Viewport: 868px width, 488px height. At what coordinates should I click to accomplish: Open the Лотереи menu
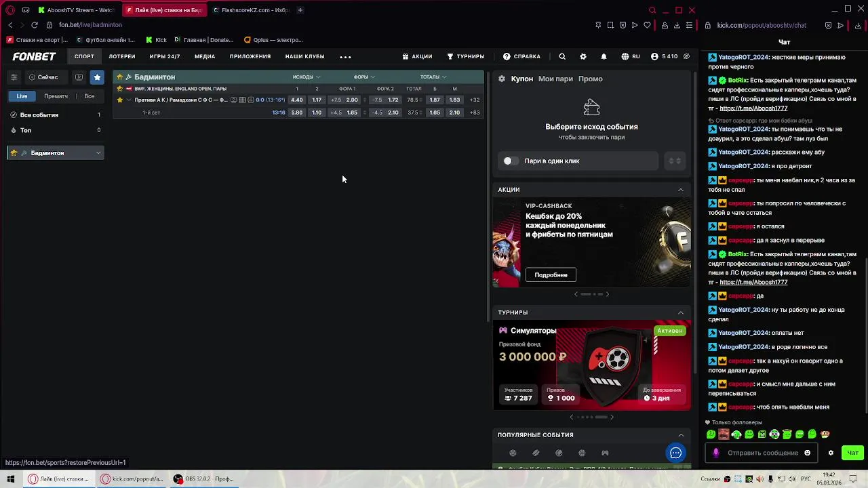pos(122,57)
